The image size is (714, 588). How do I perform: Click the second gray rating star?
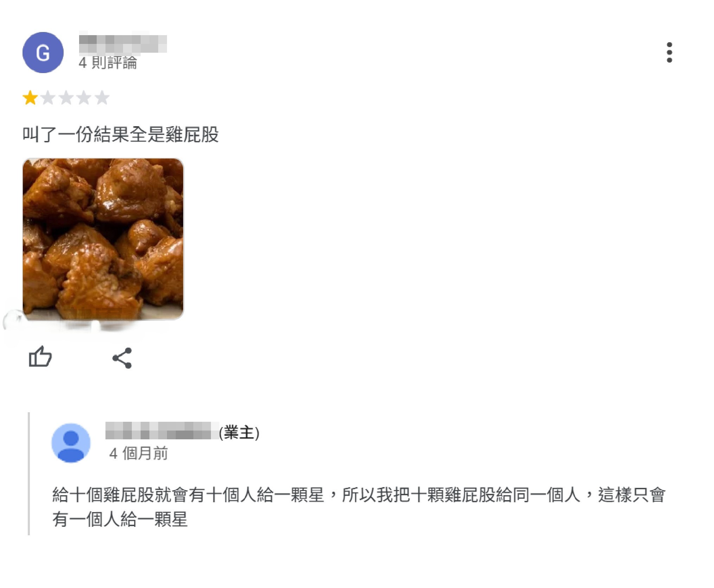pos(48,98)
